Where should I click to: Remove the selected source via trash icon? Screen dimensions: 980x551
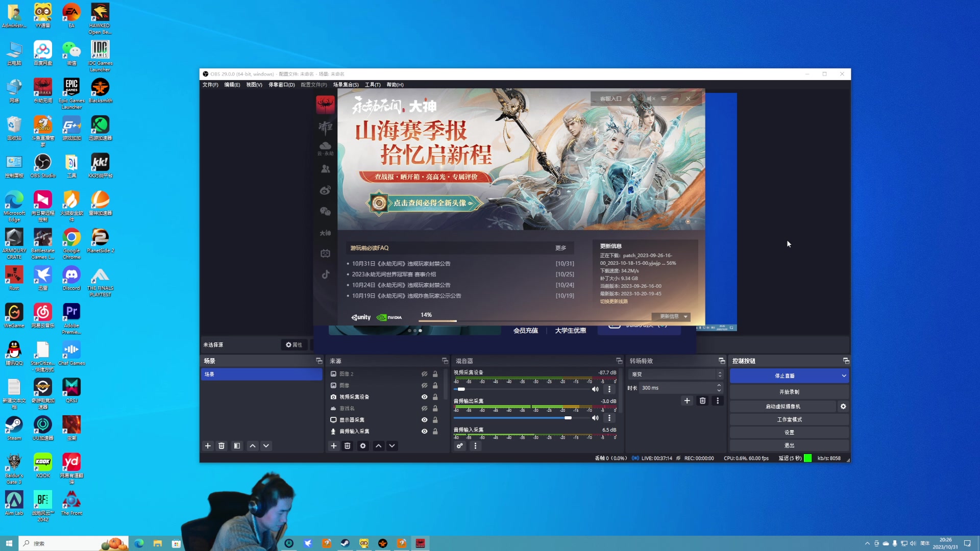point(348,446)
